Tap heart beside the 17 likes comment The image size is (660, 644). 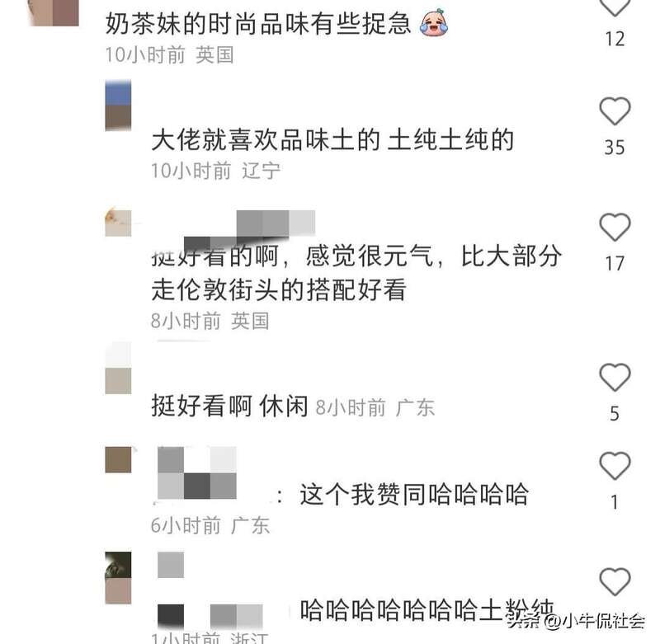pos(615,227)
